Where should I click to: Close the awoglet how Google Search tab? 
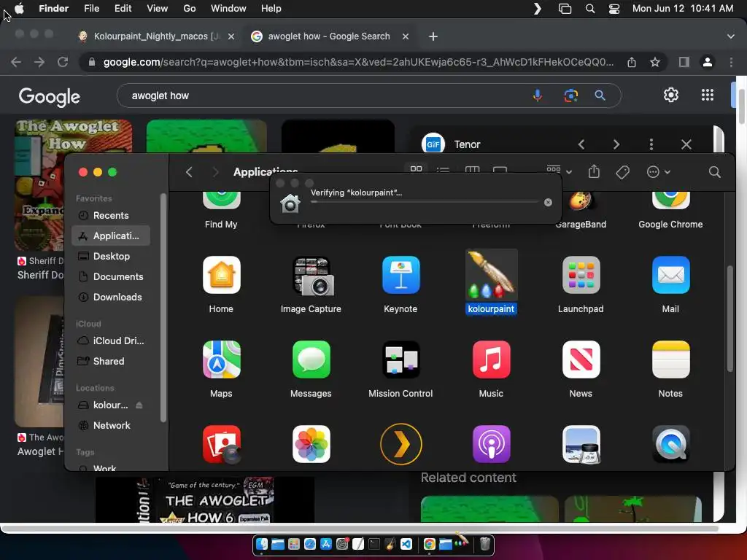coord(406,36)
